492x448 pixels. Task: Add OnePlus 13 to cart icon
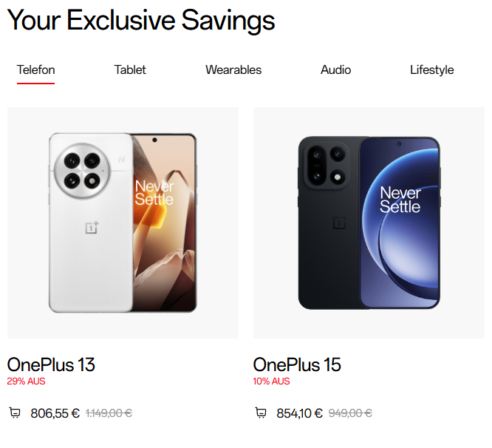(x=15, y=413)
